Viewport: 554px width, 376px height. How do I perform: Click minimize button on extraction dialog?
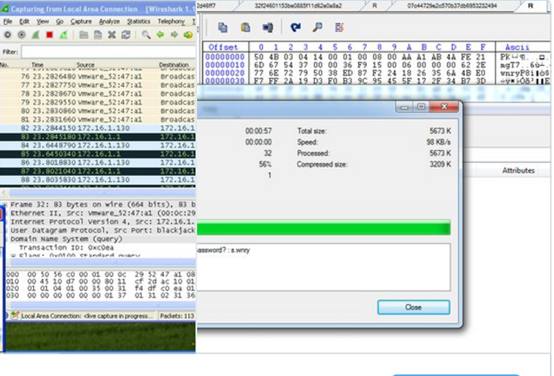[x=404, y=107]
